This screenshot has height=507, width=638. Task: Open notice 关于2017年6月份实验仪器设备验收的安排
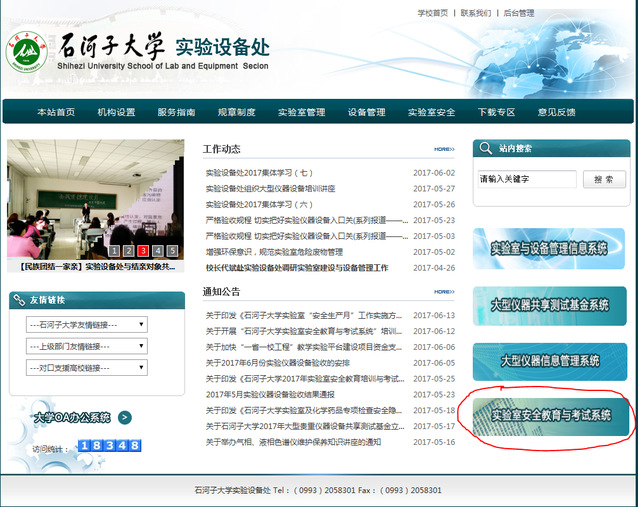point(277,363)
